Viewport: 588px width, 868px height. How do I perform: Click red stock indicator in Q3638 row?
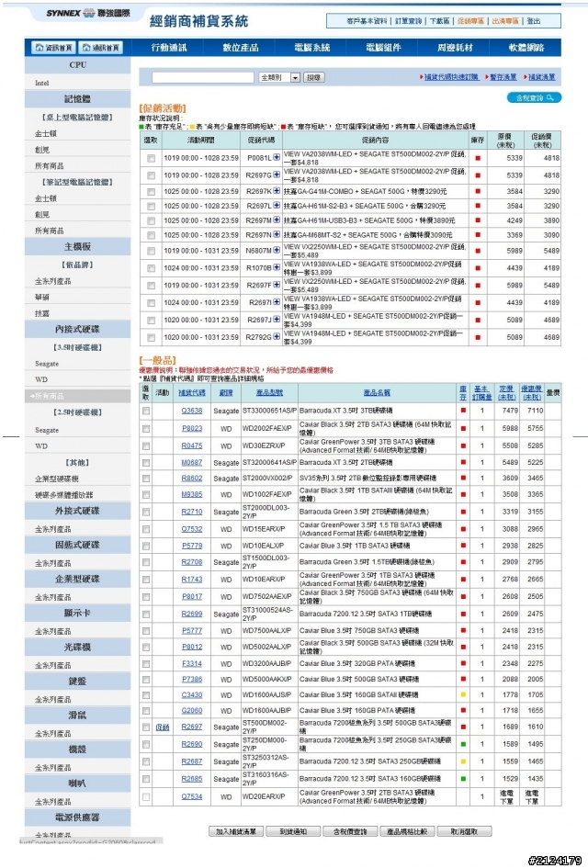pyautogui.click(x=463, y=411)
